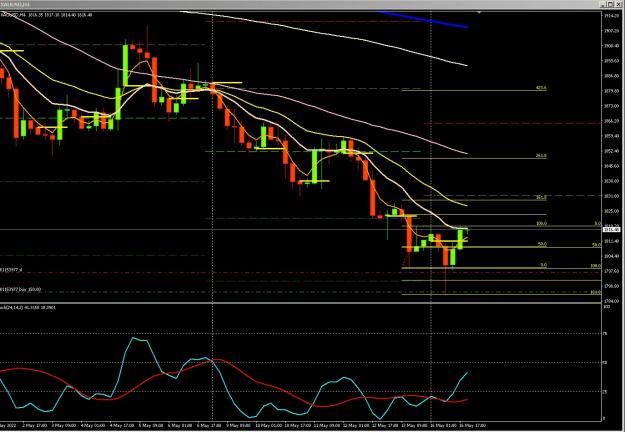Select the buy order line label
The image size is (625, 432).
pyautogui.click(x=21, y=289)
